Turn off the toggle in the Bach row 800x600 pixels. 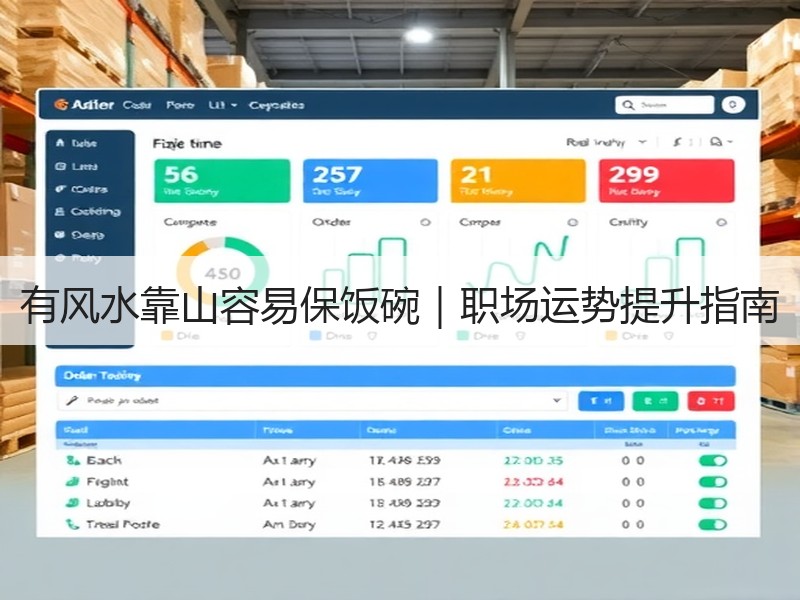point(713,461)
